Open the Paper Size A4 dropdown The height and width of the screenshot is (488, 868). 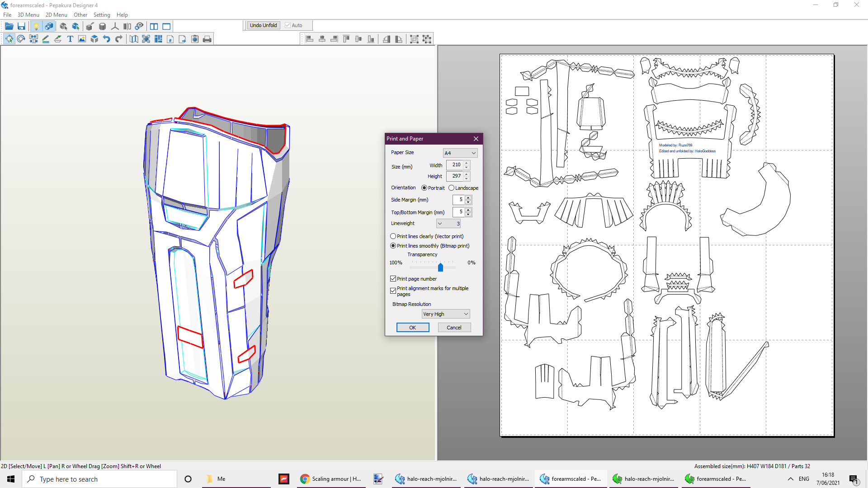tap(460, 153)
